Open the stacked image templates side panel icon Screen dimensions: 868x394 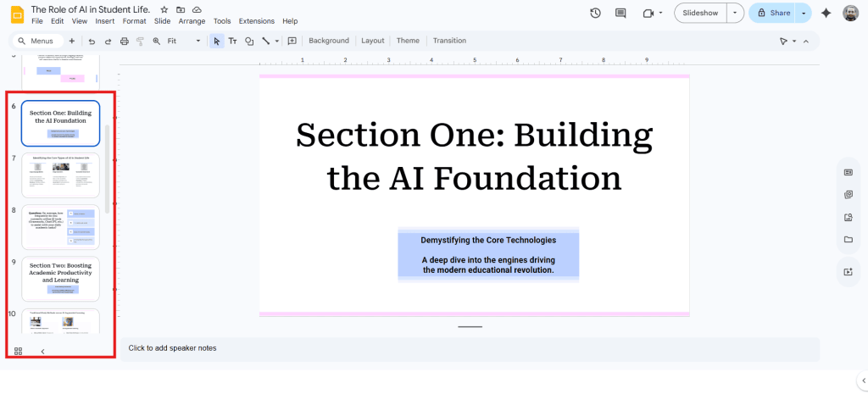tap(848, 195)
